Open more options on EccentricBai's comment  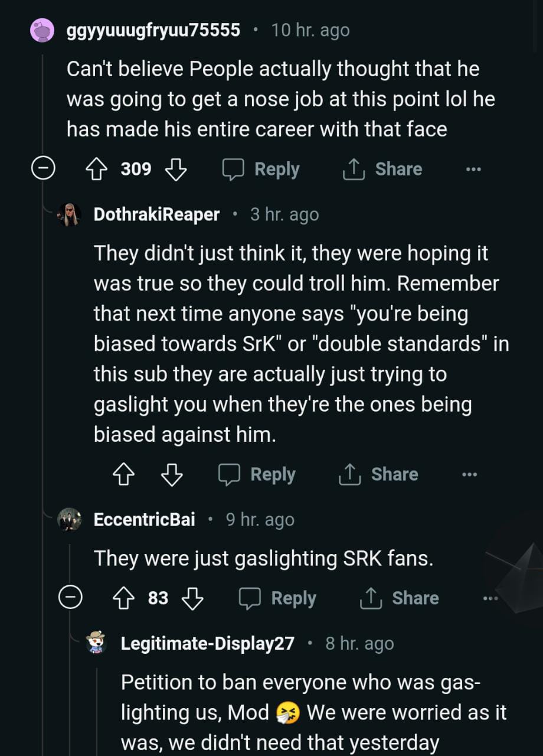(x=490, y=599)
